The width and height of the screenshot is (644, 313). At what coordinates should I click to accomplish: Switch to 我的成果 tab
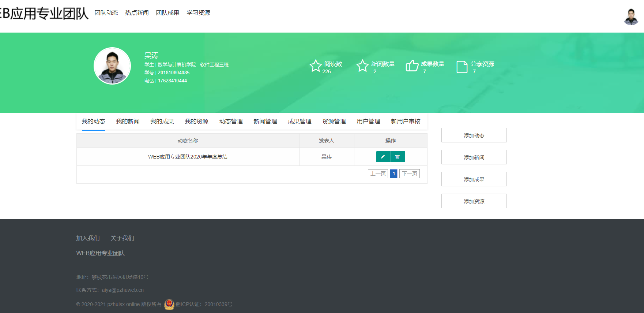[x=162, y=122]
